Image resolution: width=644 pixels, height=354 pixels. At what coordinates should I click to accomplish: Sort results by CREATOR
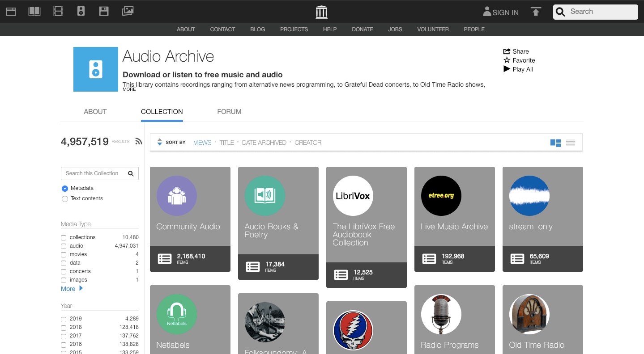click(308, 143)
